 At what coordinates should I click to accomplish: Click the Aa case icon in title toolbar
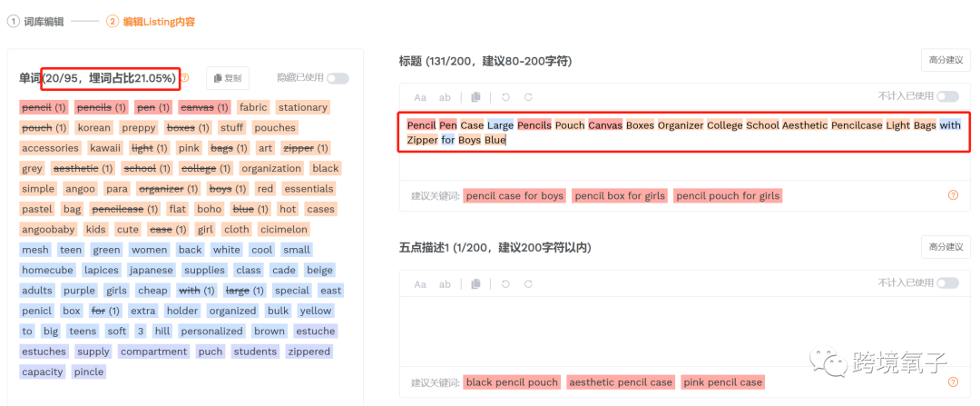point(420,97)
